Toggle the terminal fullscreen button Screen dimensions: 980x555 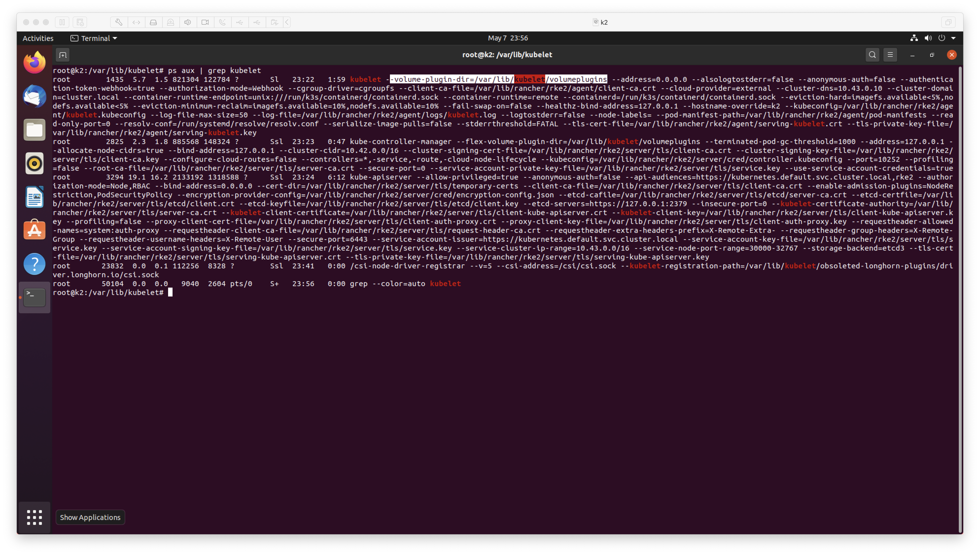(x=931, y=55)
